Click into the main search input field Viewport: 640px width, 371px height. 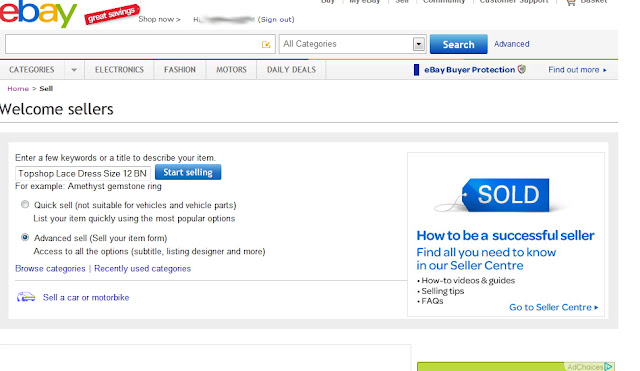pyautogui.click(x=140, y=44)
